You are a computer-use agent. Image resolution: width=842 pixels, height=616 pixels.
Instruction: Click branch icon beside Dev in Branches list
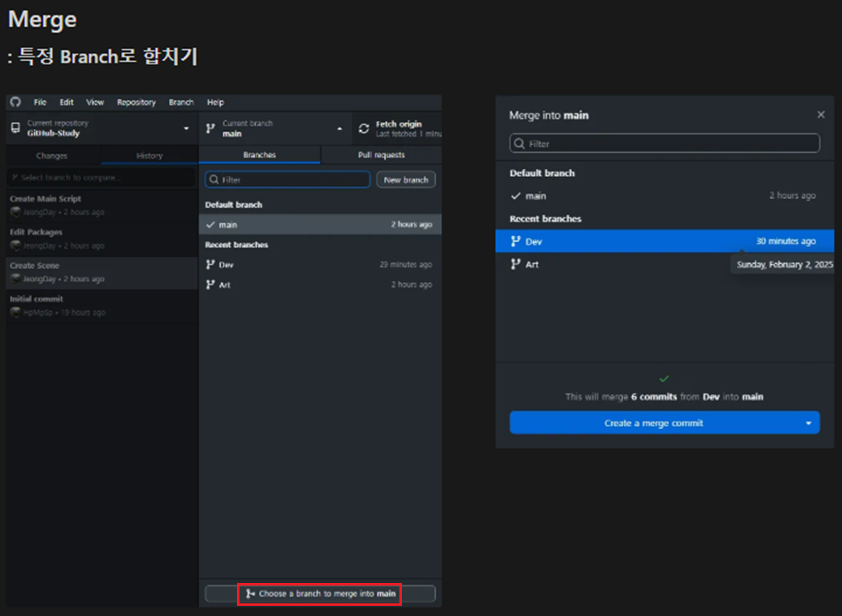211,264
